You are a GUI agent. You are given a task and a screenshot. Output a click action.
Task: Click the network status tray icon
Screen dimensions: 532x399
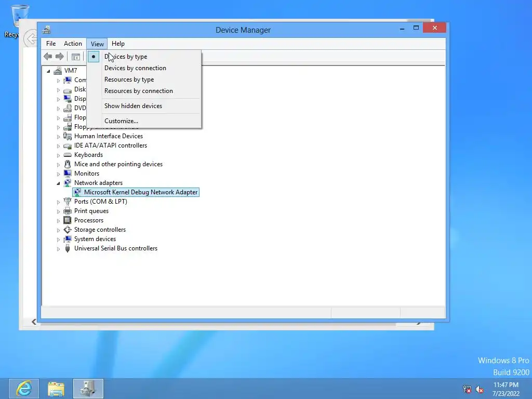[467, 389]
